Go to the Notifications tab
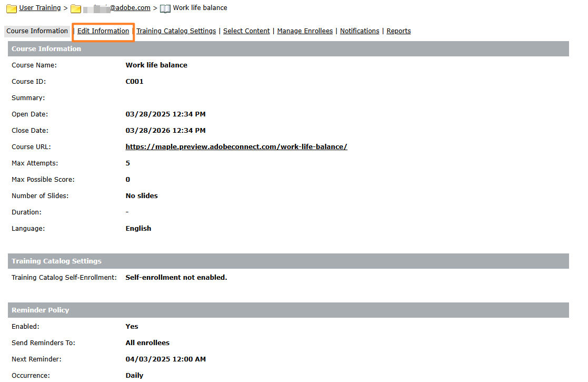This screenshot has height=382, width=588. (x=360, y=31)
